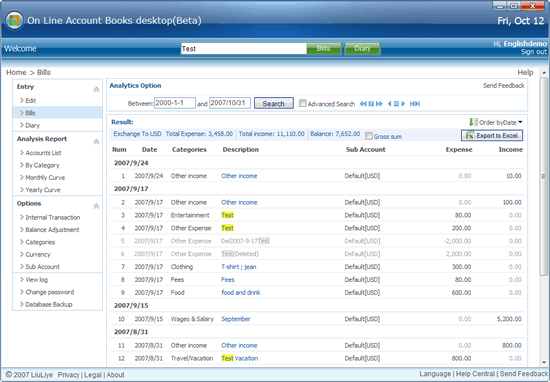This screenshot has height=382, width=550.
Task: Collapse the Analysis Report section
Action: pyautogui.click(x=96, y=142)
